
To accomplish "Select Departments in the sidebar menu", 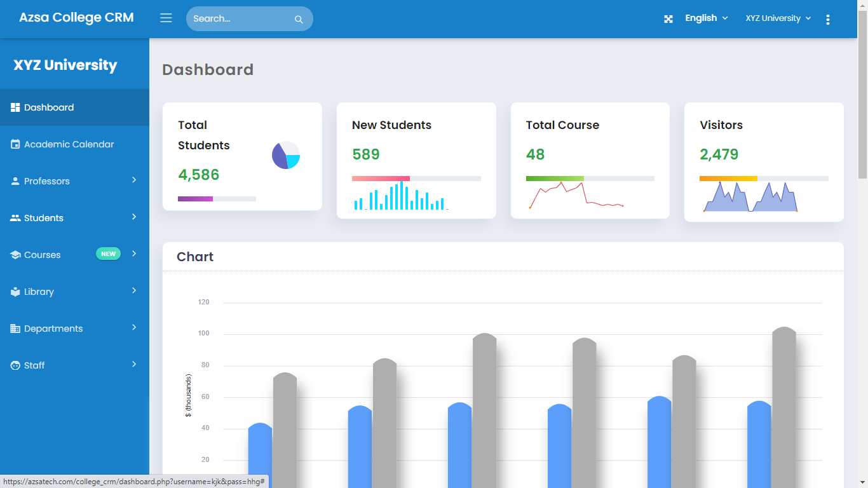I will pos(53,329).
